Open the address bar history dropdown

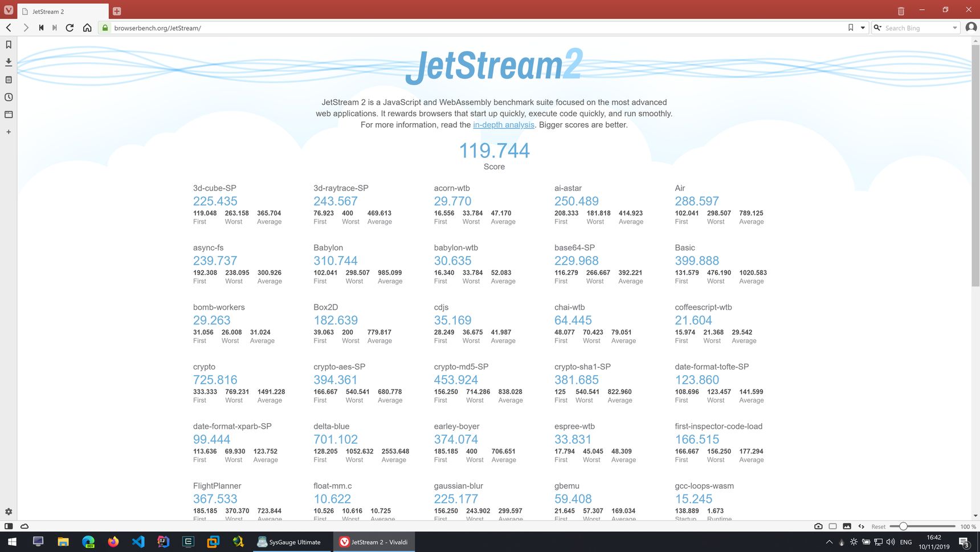[x=863, y=27]
